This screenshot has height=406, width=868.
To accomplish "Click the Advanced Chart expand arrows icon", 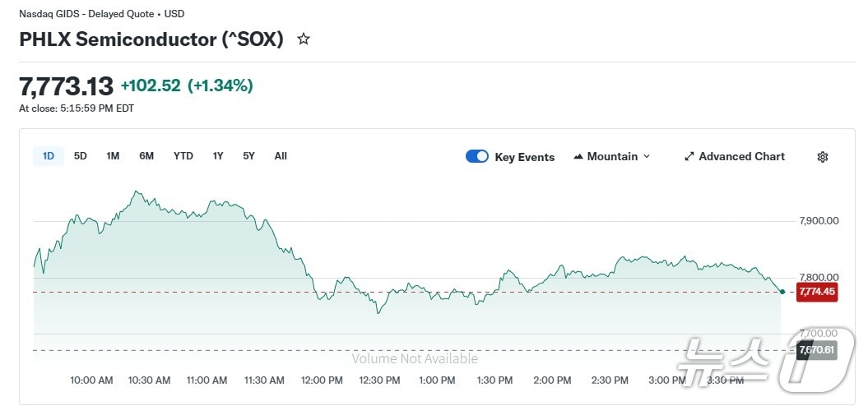I will [689, 157].
